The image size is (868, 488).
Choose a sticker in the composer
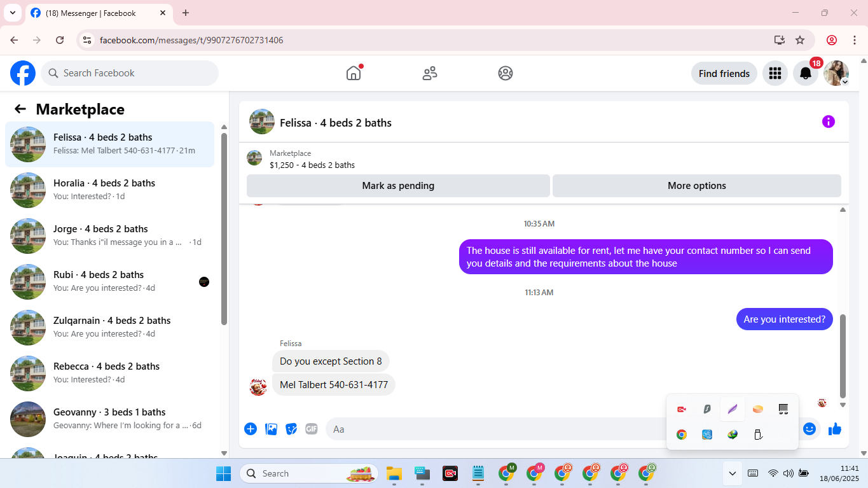tap(291, 429)
